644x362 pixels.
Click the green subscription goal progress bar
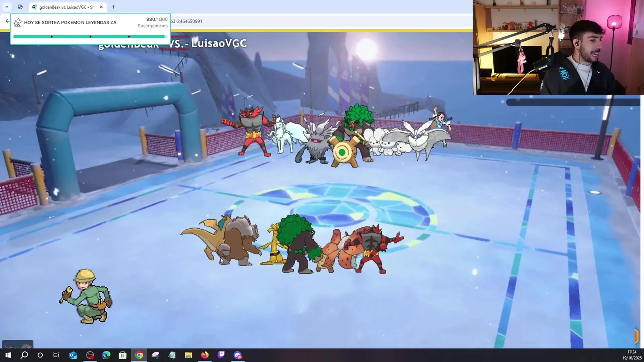tap(90, 36)
